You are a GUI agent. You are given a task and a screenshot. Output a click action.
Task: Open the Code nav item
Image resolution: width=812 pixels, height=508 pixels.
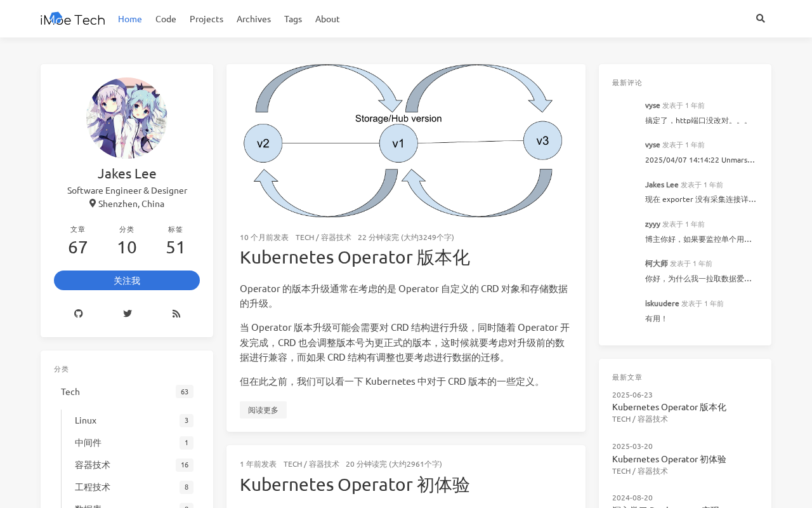pyautogui.click(x=166, y=18)
